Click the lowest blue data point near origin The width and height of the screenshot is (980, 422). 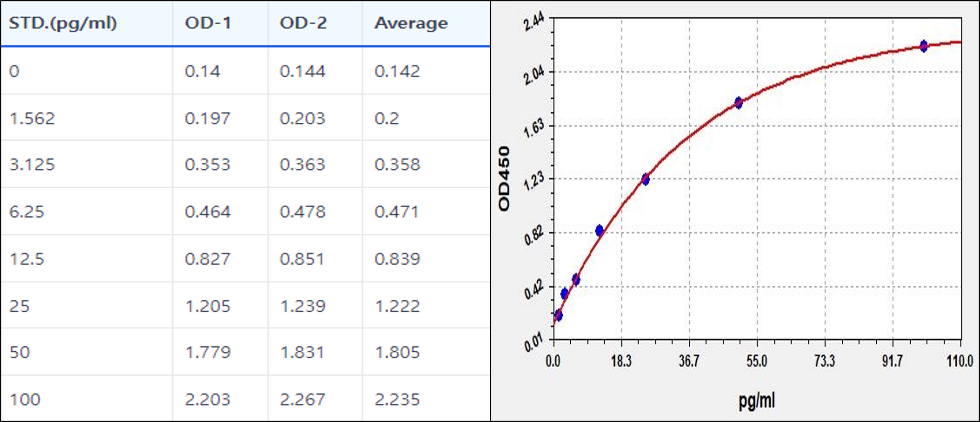click(x=558, y=315)
